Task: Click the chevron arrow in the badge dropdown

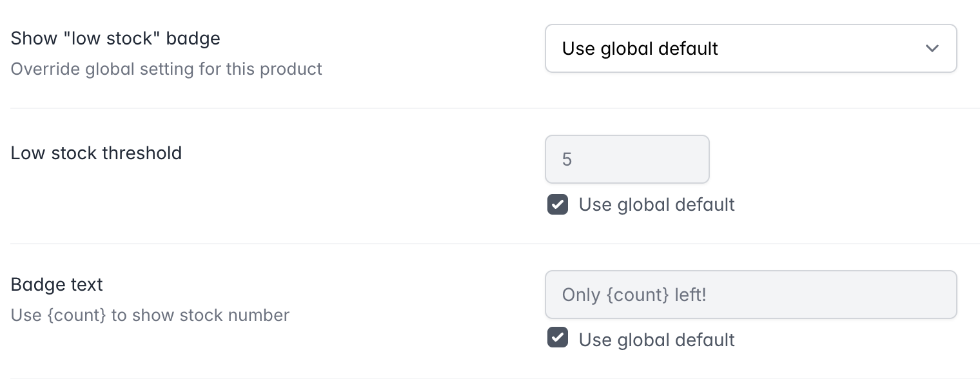Action: point(932,48)
